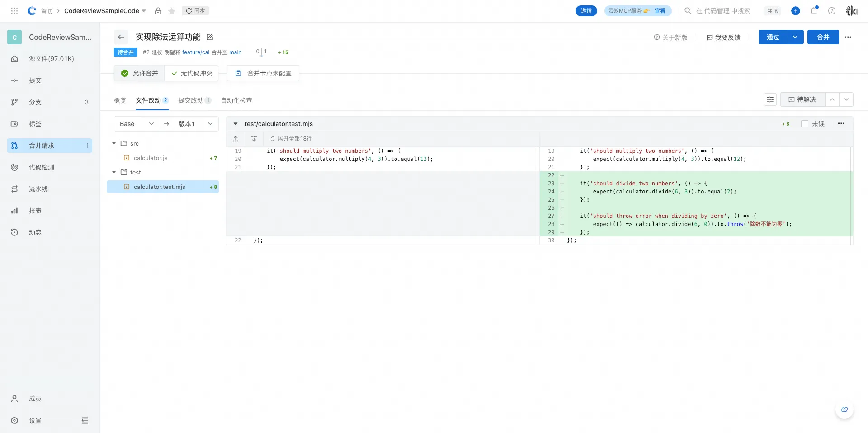This screenshot has width=868, height=433.
Task: Open the help question mark icon
Action: (832, 11)
